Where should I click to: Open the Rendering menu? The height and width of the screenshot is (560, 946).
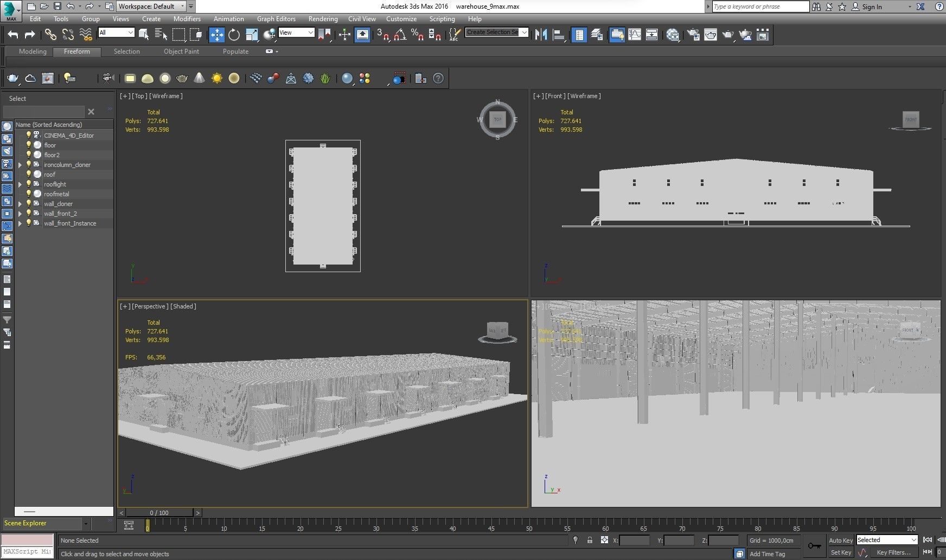323,18
